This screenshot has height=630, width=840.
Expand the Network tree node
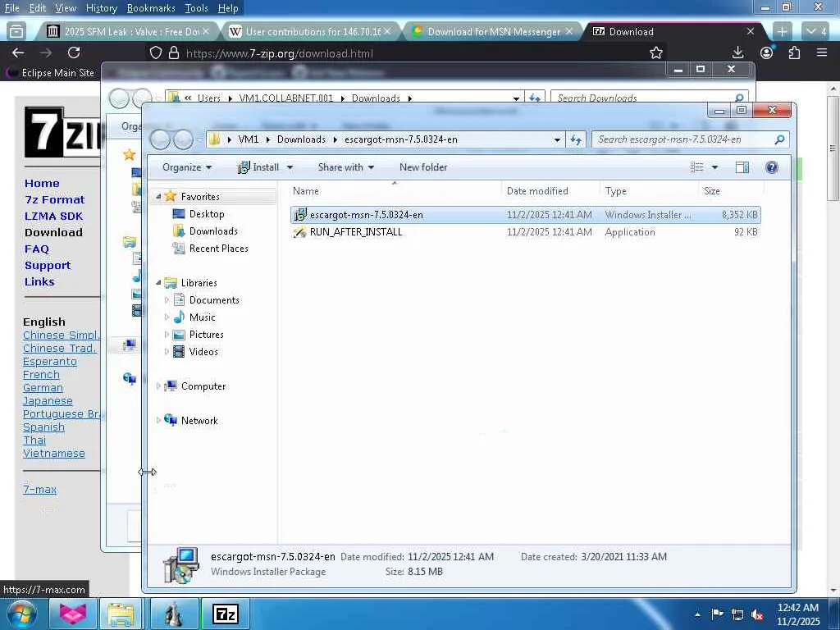click(158, 421)
